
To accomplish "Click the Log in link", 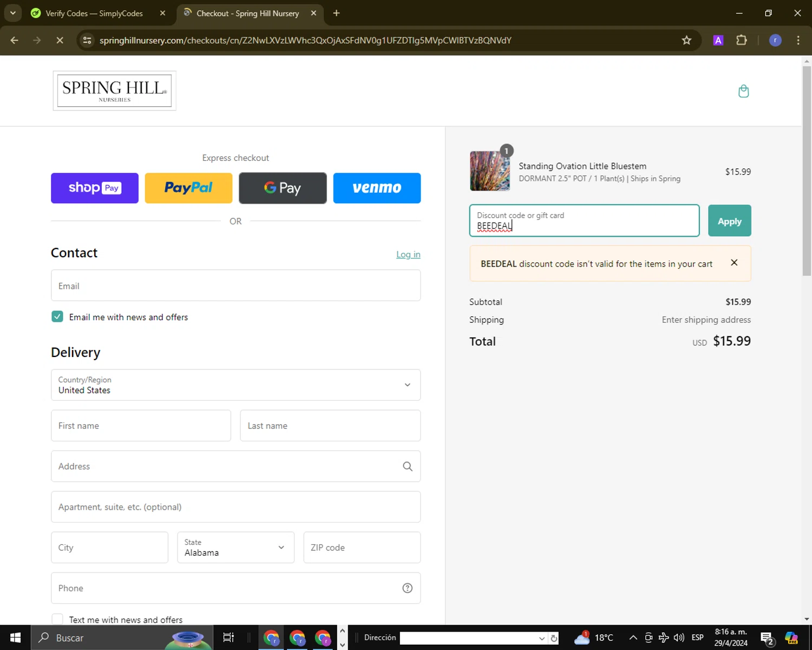I will point(408,255).
